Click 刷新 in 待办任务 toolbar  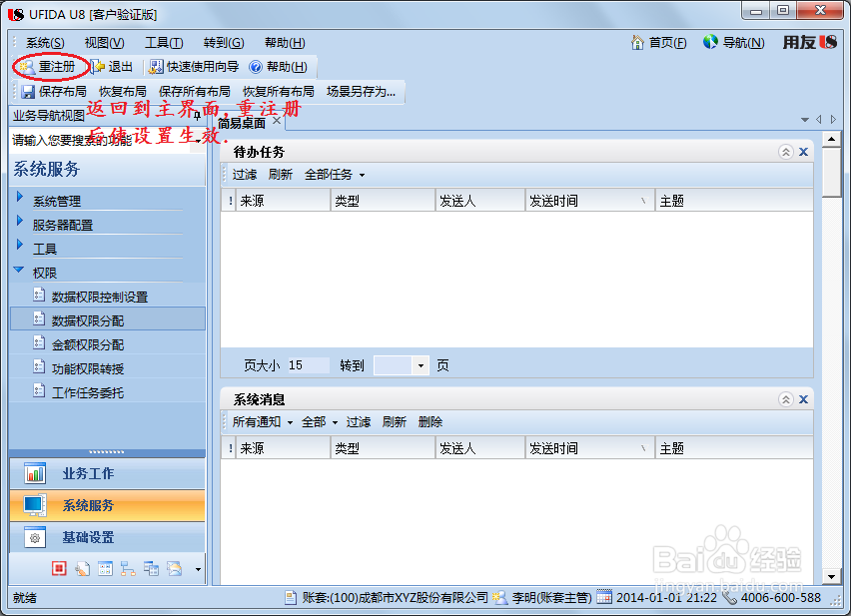[280, 175]
